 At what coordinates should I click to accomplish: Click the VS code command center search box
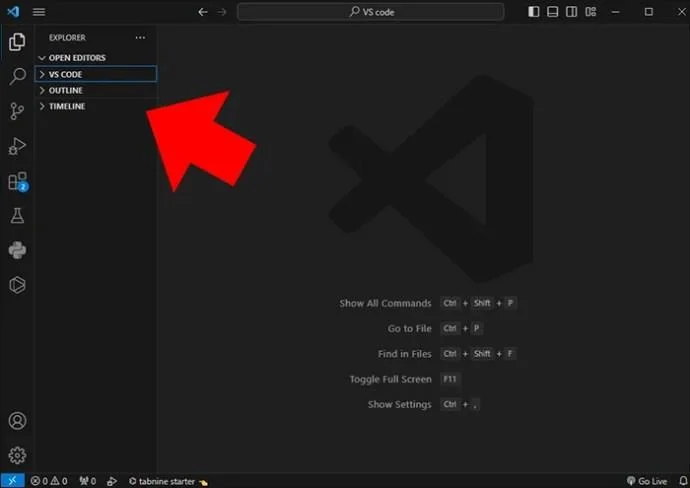(x=371, y=12)
